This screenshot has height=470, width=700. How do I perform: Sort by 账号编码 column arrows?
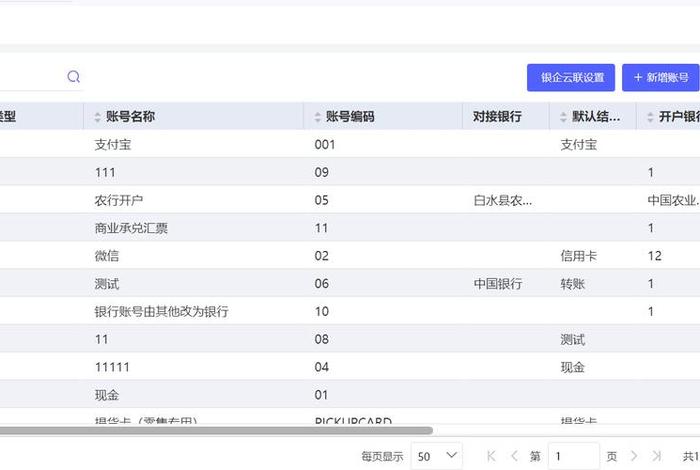317,117
